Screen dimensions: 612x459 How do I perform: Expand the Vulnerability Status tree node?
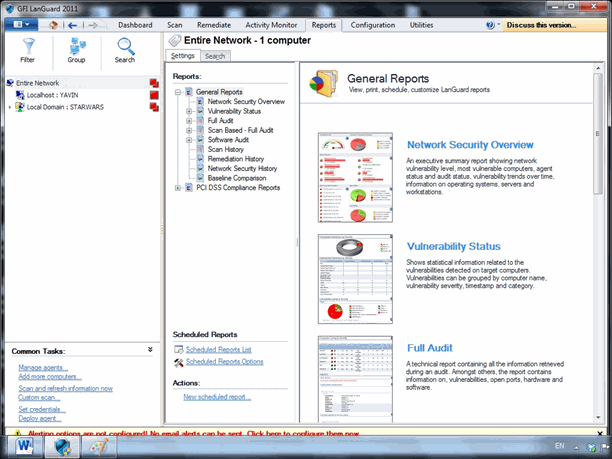189,111
